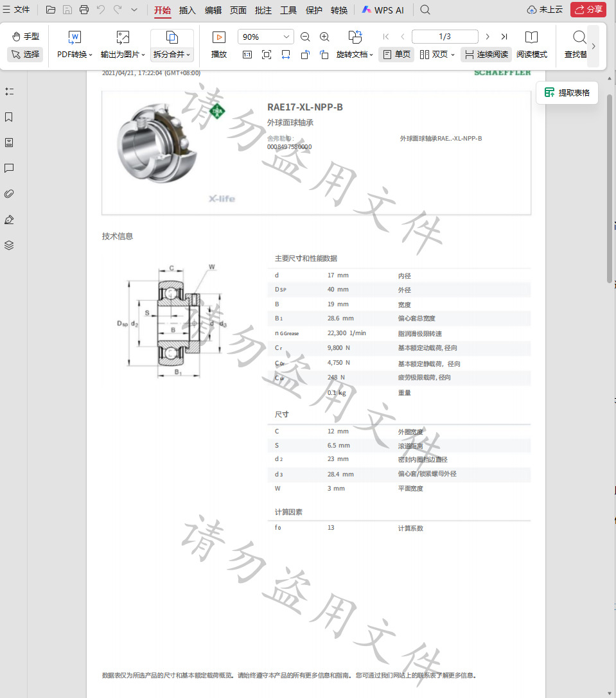Click the actual size 1:1 icon
Image resolution: width=616 pixels, height=698 pixels.
coord(247,55)
